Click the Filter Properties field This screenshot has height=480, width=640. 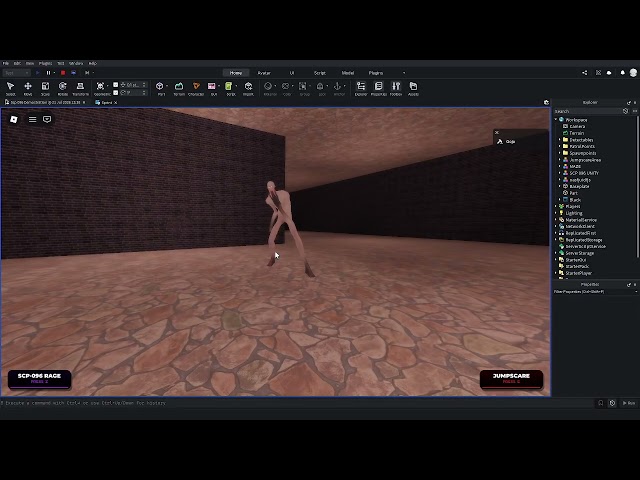[594, 291]
